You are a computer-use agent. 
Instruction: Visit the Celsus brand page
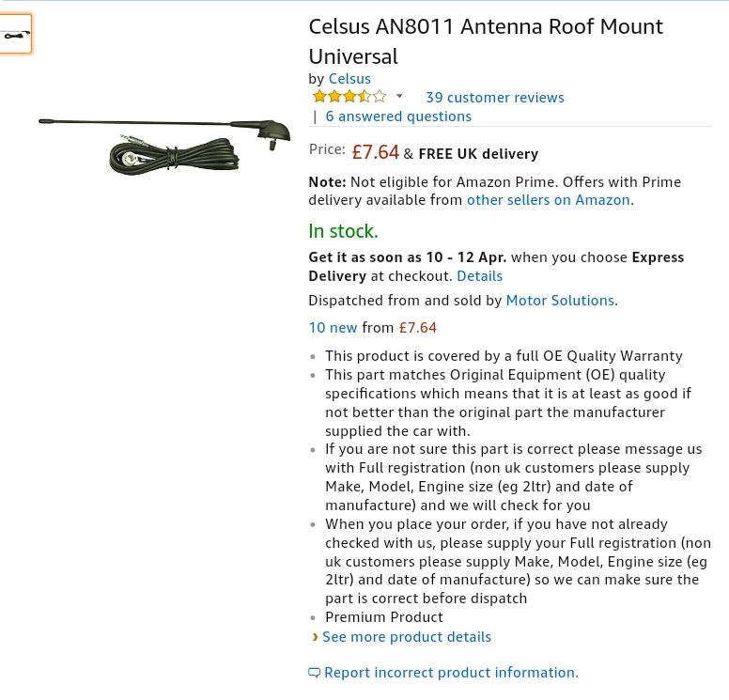click(349, 79)
